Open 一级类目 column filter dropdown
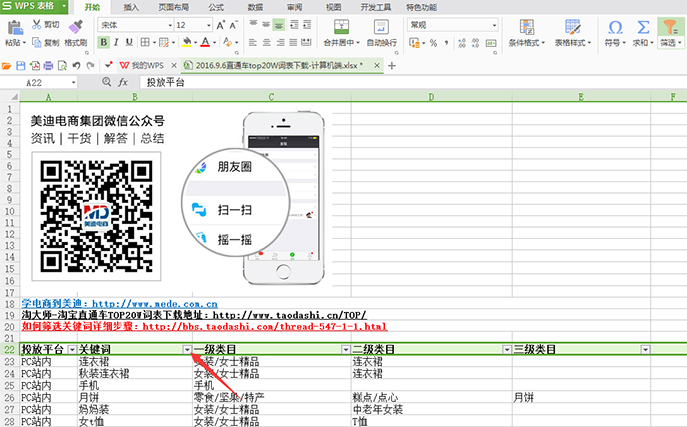 pyautogui.click(x=346, y=349)
